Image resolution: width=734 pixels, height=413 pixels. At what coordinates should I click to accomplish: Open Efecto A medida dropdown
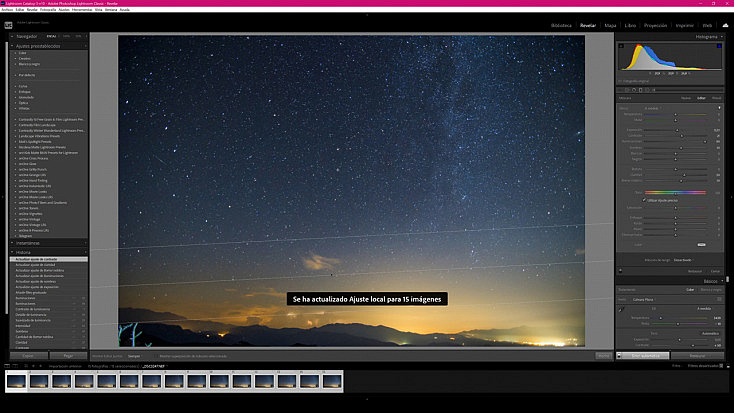tap(653, 108)
